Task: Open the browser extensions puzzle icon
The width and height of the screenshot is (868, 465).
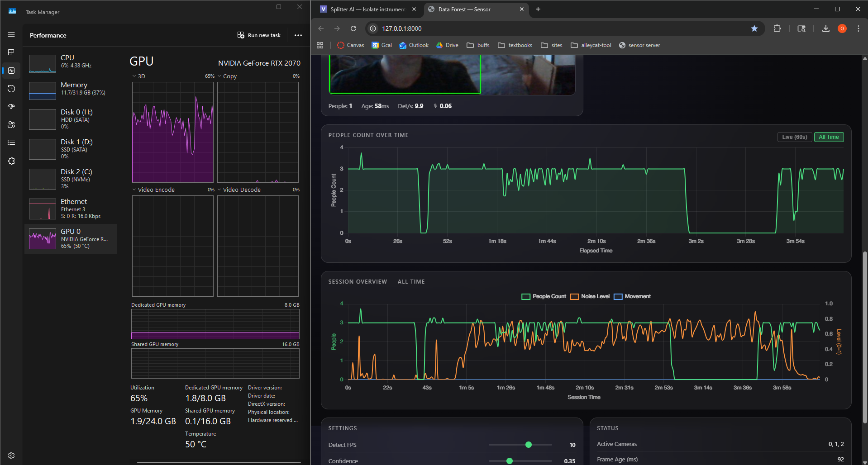Action: pyautogui.click(x=777, y=28)
